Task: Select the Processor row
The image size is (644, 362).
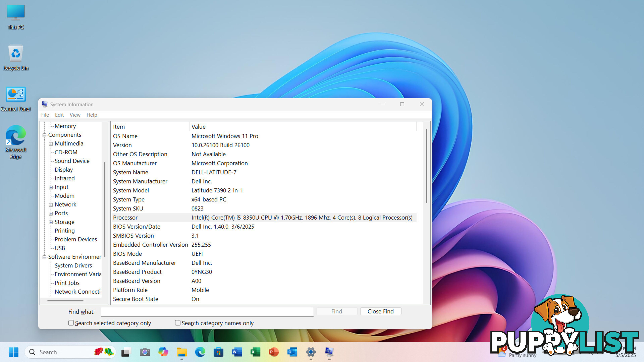Action: click(264, 217)
